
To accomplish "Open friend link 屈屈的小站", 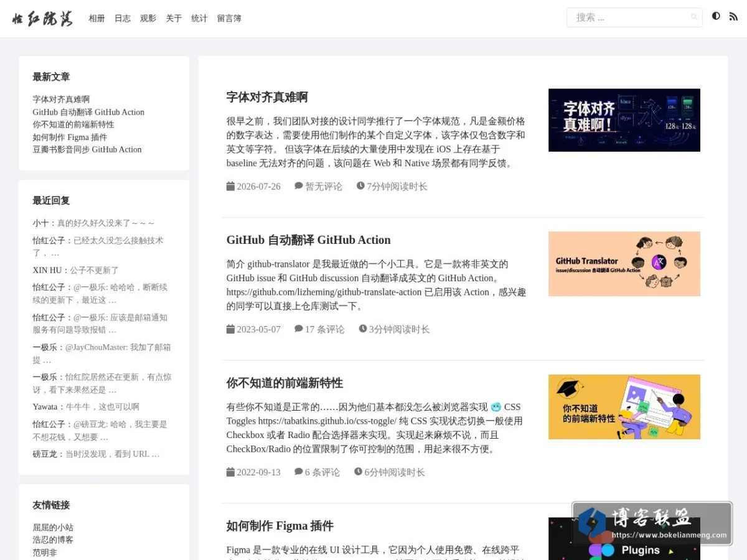I will click(x=53, y=528).
